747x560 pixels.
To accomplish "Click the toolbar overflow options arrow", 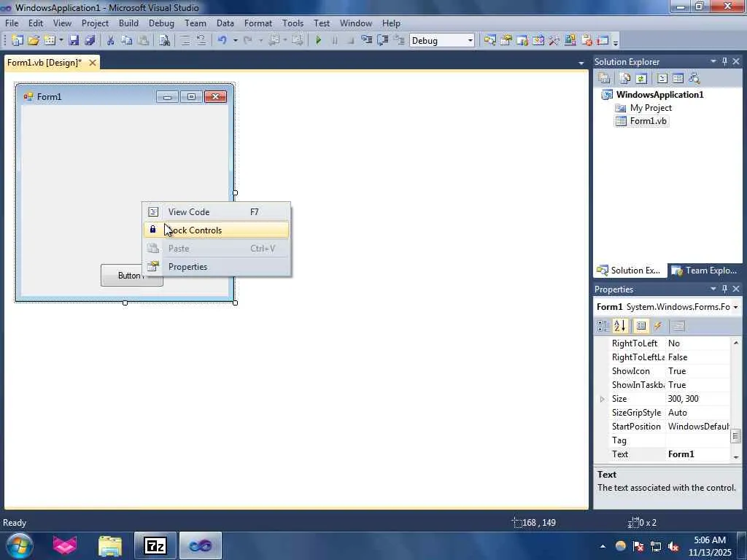I will click(x=616, y=42).
